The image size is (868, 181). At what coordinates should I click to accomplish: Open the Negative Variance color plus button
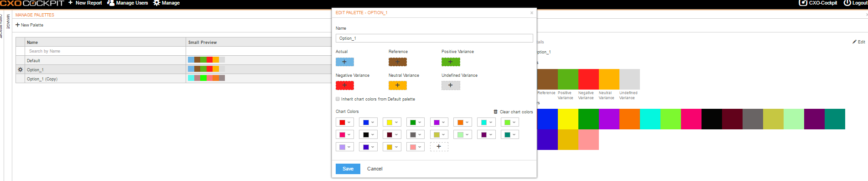tap(344, 85)
